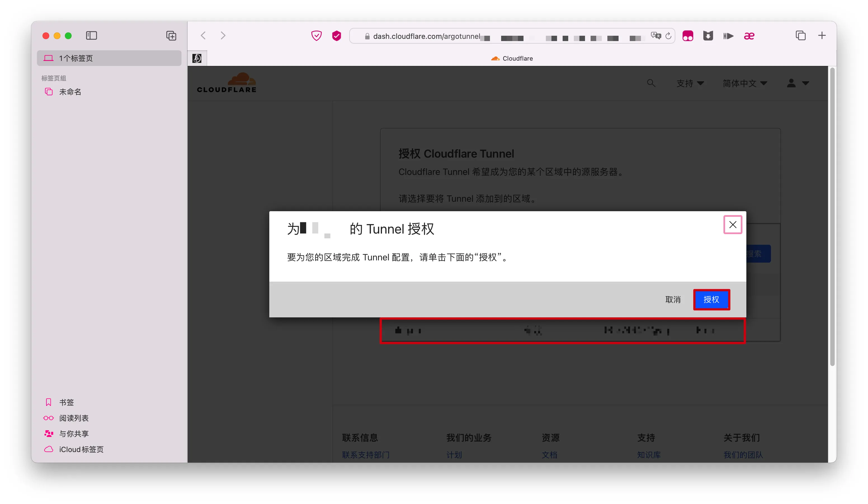The height and width of the screenshot is (504, 868).
Task: Open Cloudflare dashboard search
Action: pyautogui.click(x=651, y=83)
